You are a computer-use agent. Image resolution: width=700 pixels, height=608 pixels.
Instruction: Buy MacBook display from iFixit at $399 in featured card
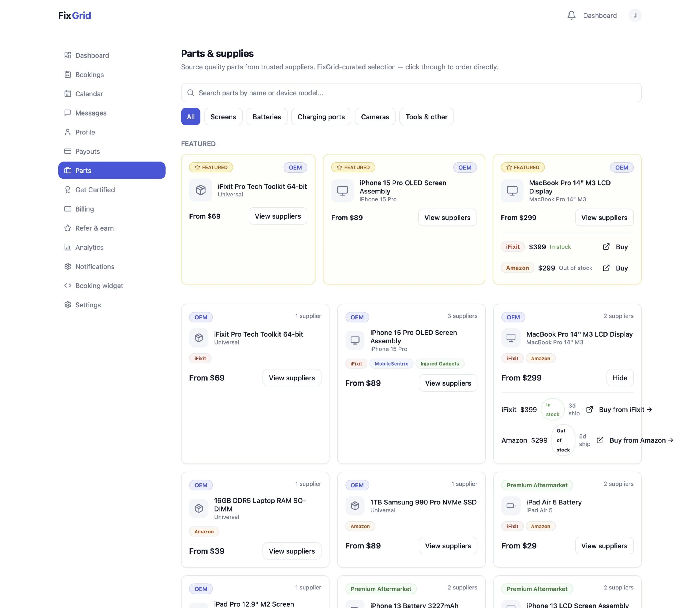615,247
